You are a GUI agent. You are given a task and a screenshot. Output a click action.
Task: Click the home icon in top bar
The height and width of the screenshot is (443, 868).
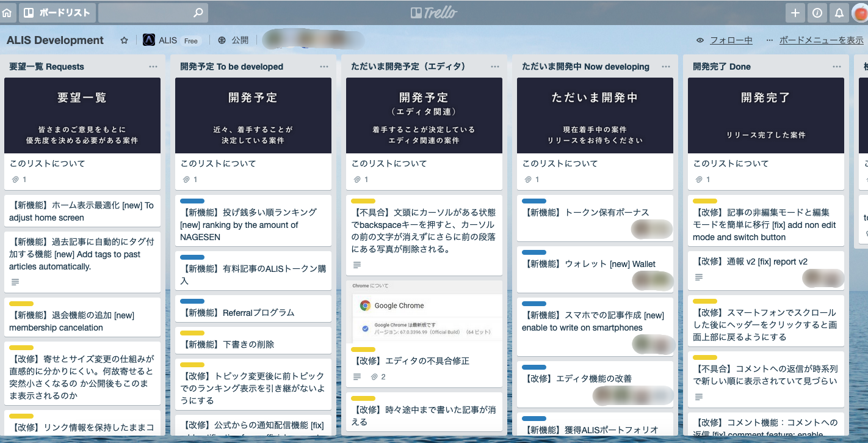pos(7,13)
